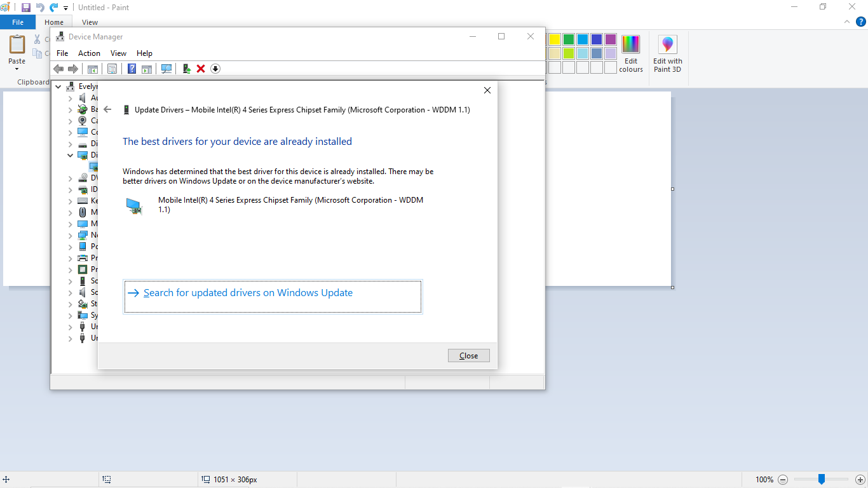Click the Edit colours button in Paint
The image size is (868, 488).
(631, 53)
